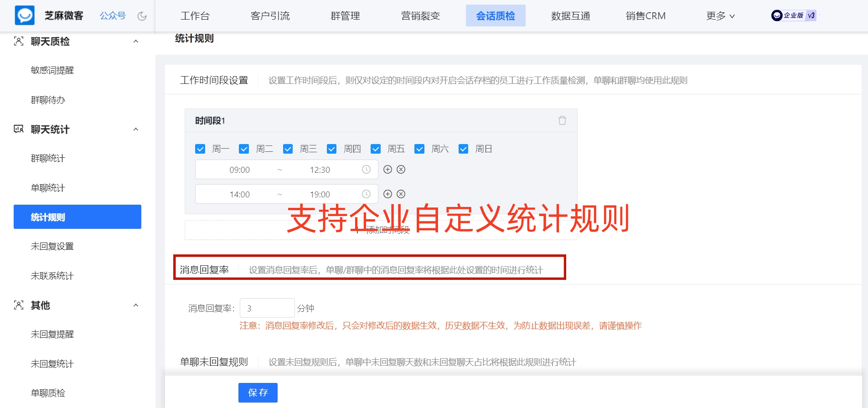868x408 pixels.
Task: Remove the 14:00–19:00 time range
Action: point(401,194)
